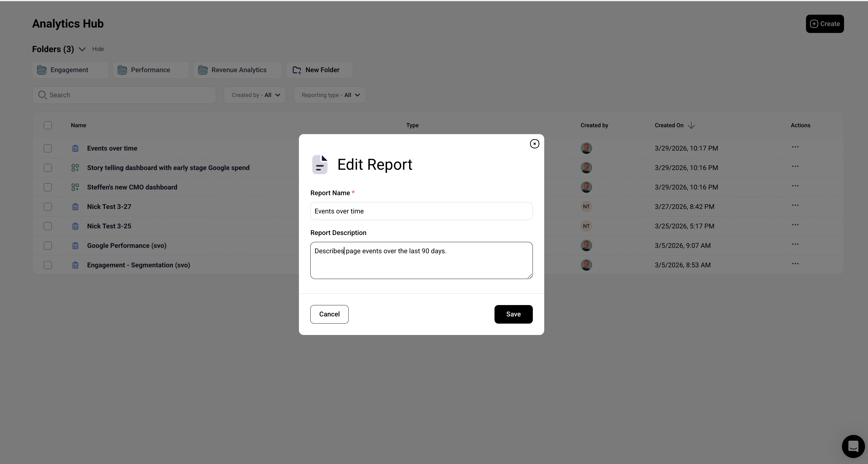
Task: Open the Revenue Analytics folder tab
Action: (x=238, y=70)
